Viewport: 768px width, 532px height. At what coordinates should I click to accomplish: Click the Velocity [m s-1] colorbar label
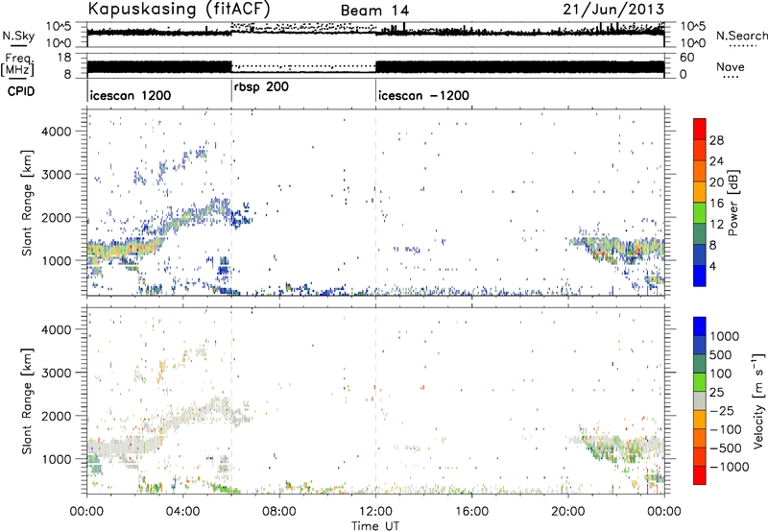tap(758, 400)
